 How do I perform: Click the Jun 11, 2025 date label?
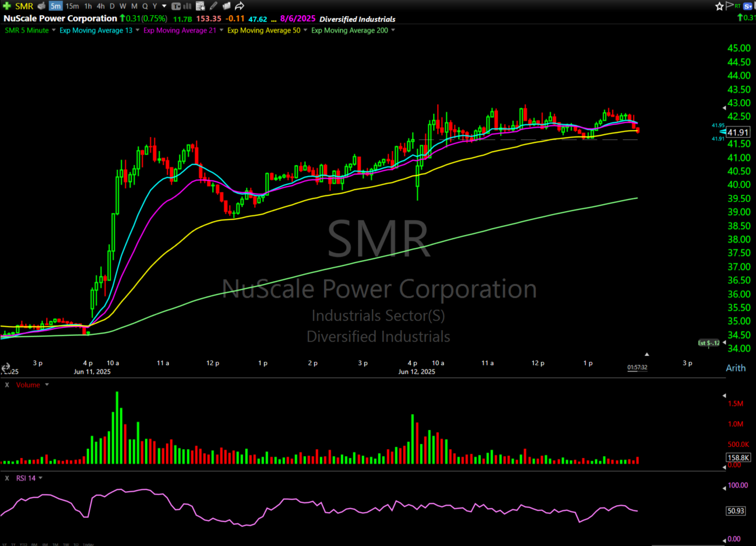point(92,372)
